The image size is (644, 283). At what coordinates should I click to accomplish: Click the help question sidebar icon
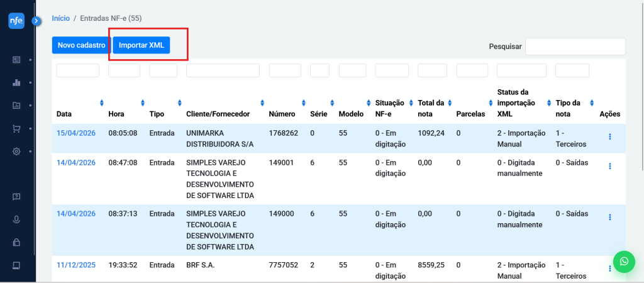(x=16, y=197)
